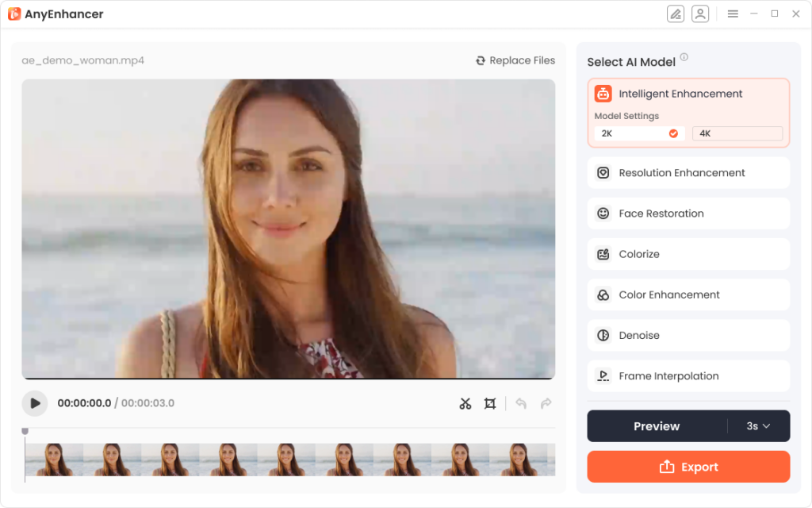Select the Face Restoration model
Viewport: 812px width, 508px height.
tap(688, 213)
